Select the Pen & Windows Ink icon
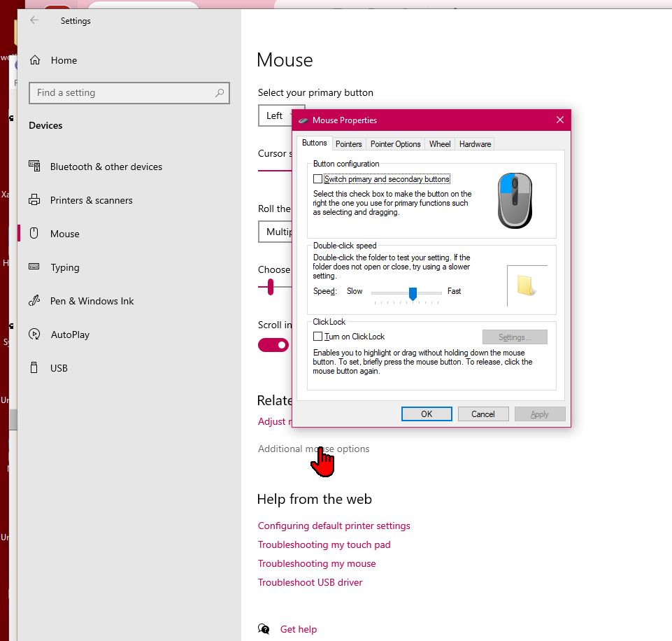 (x=34, y=301)
